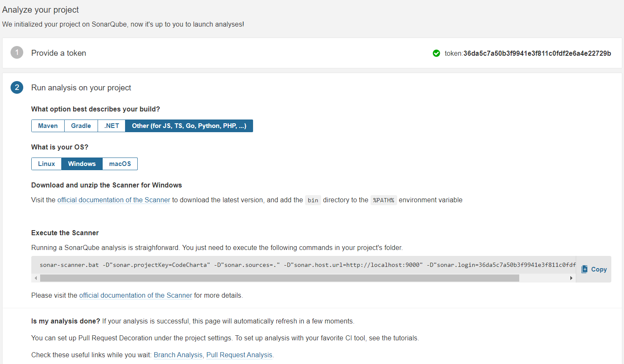Click the 'Provide a token' step heading

click(x=59, y=53)
